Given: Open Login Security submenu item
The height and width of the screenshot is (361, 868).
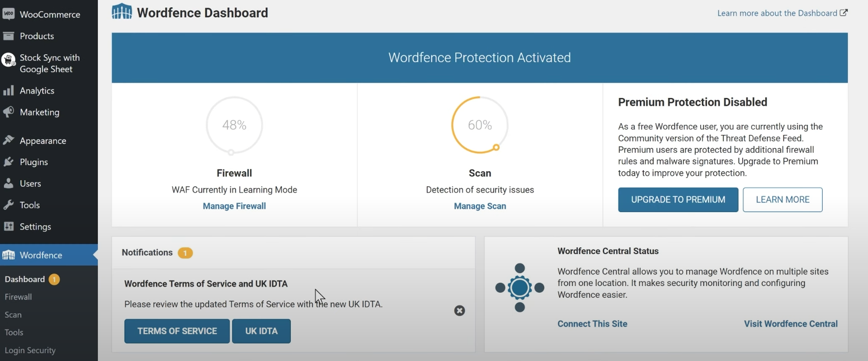Looking at the screenshot, I should pos(30,350).
